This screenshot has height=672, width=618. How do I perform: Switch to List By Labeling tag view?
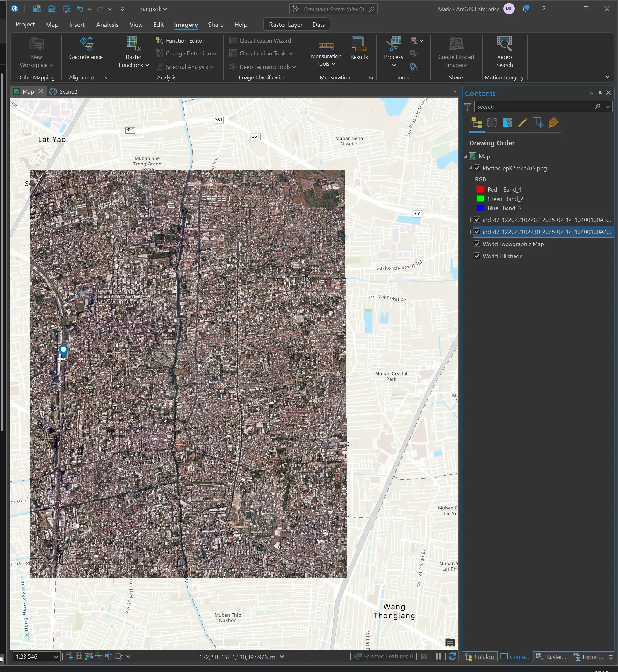pyautogui.click(x=553, y=123)
